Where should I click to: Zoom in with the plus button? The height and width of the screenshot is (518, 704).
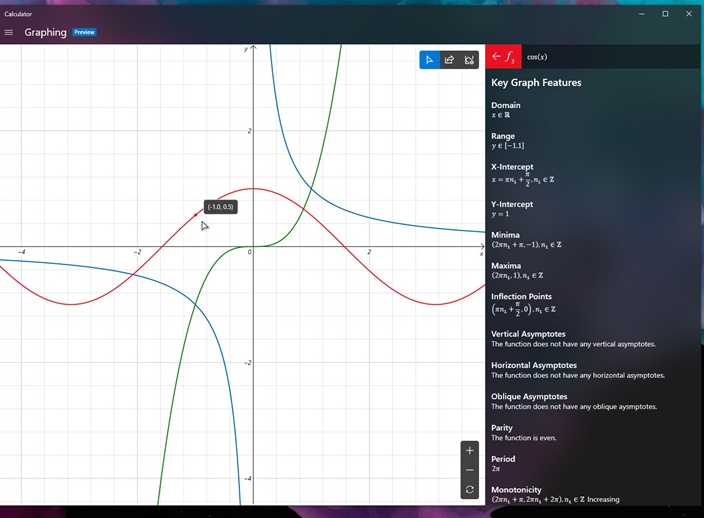point(470,450)
